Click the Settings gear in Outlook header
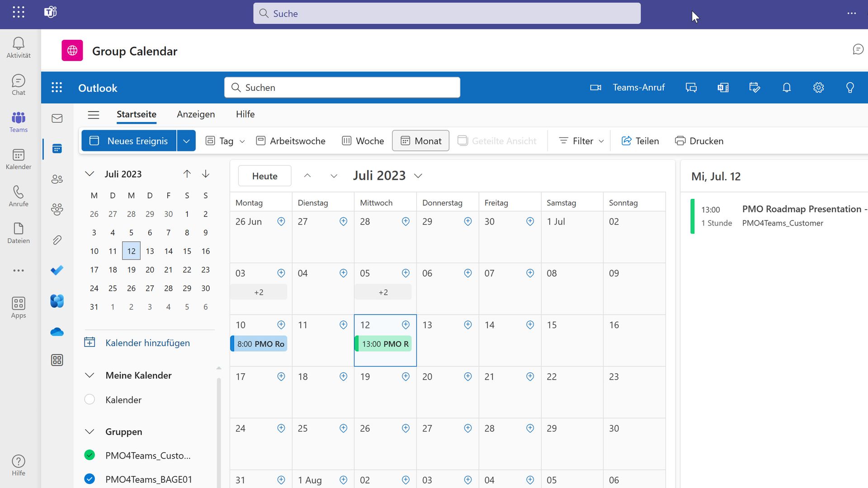 coord(818,88)
